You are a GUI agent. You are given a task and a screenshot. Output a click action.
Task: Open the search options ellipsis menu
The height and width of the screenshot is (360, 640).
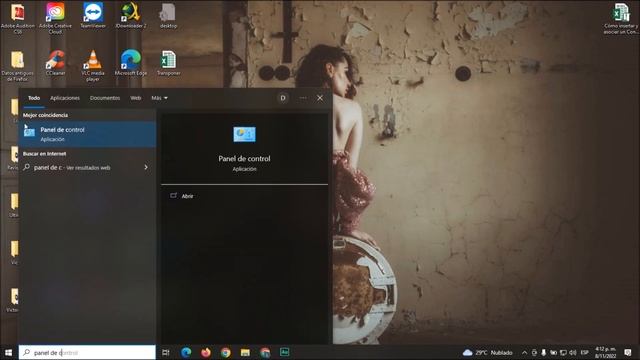click(302, 98)
